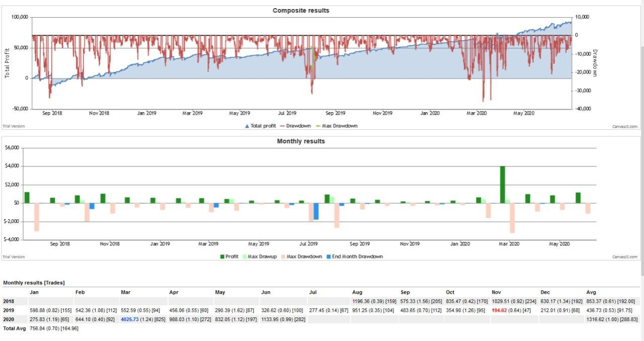
Task: Click cell 212.01 (0.91) [68]
Action: click(x=561, y=310)
